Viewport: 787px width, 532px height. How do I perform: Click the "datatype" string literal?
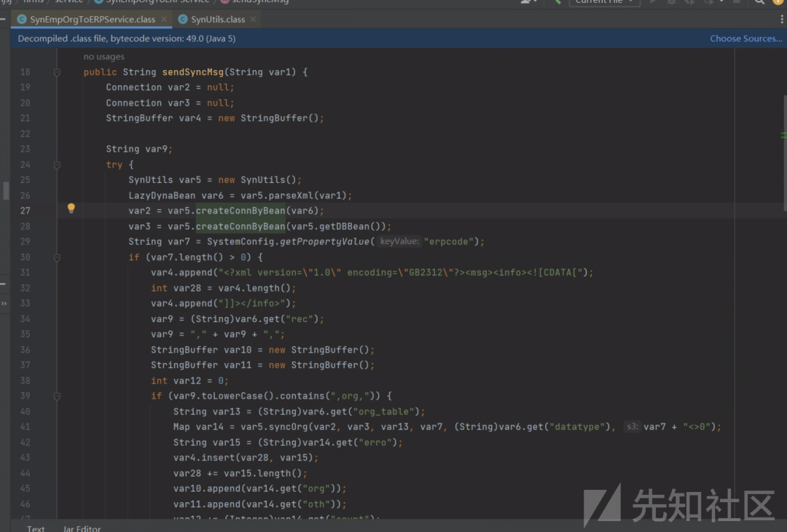[576, 426]
